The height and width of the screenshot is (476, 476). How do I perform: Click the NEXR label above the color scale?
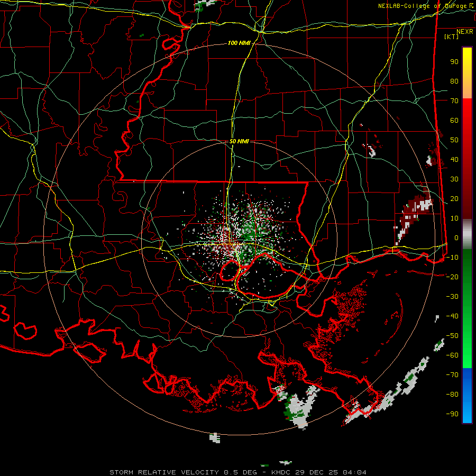pyautogui.click(x=464, y=32)
